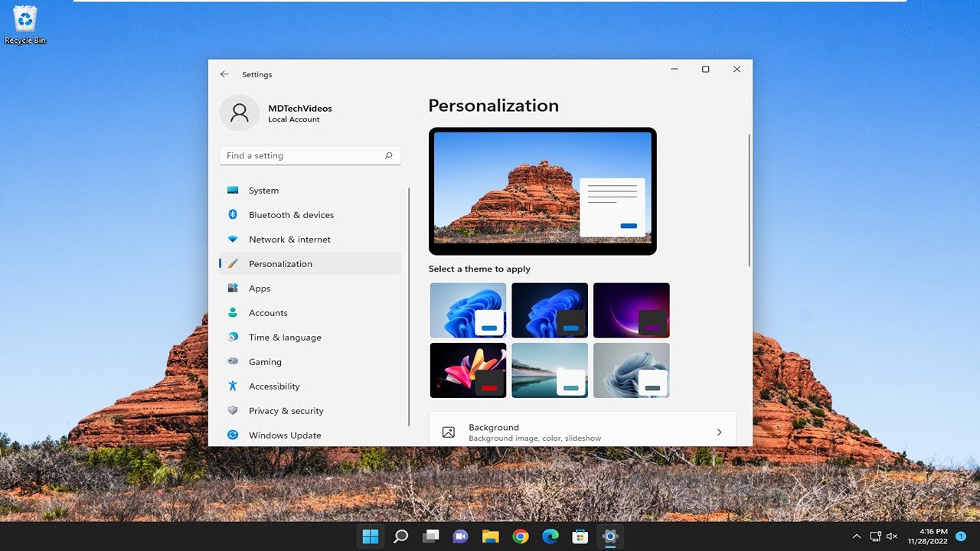Viewport: 980px width, 551px height.
Task: Click the Bluetooth icon in sidebar
Action: (233, 215)
